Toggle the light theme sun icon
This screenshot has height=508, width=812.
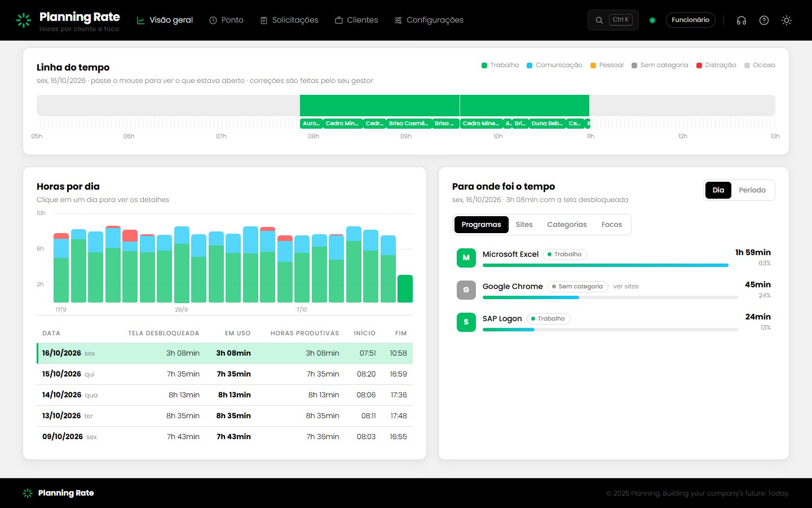[x=787, y=20]
